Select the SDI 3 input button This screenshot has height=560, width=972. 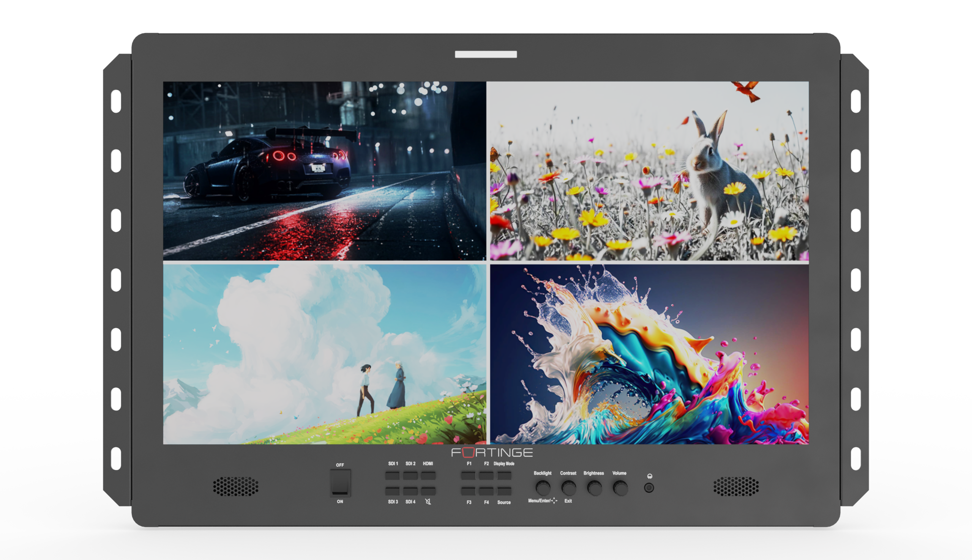pos(393,491)
